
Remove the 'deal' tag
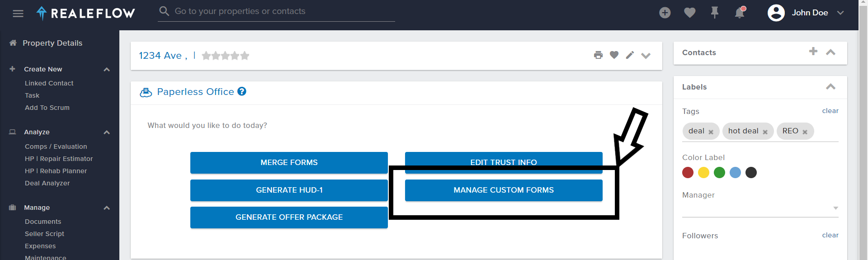(711, 132)
